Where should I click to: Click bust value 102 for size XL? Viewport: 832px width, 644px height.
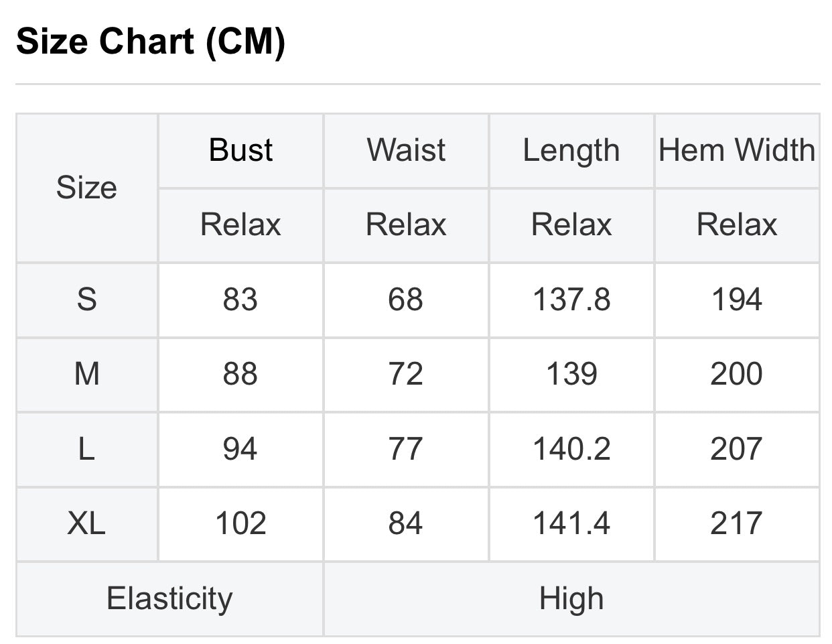pos(240,523)
